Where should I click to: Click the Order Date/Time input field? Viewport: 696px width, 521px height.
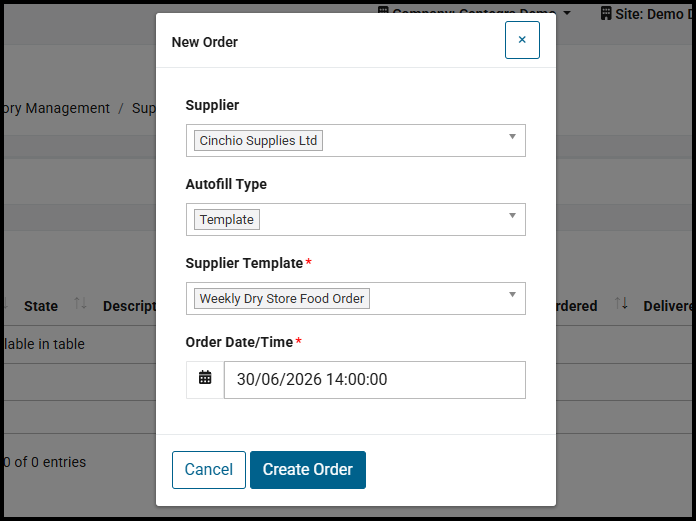[x=375, y=380]
